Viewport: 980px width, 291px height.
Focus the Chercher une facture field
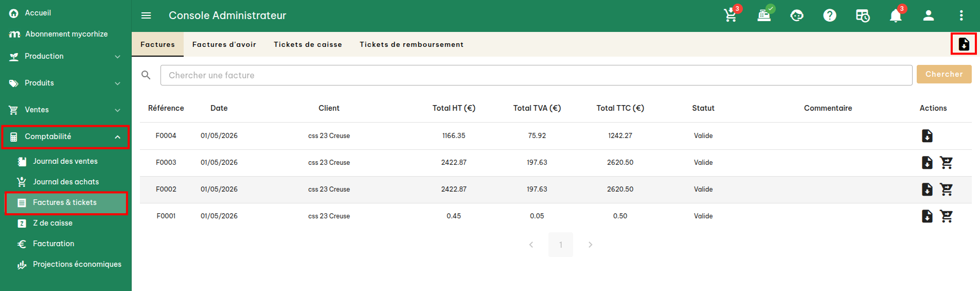point(536,75)
